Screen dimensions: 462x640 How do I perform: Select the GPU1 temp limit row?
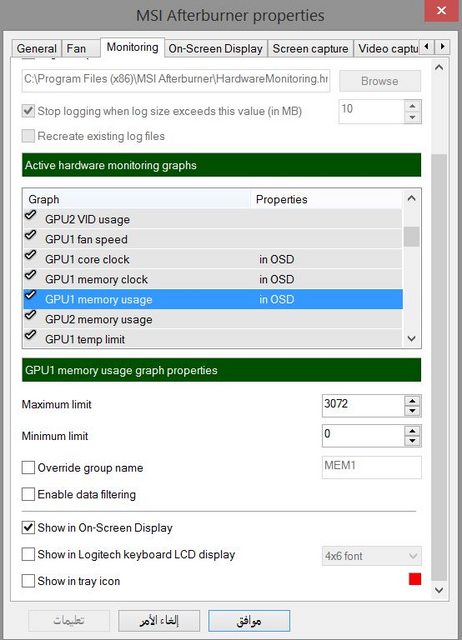[213, 339]
